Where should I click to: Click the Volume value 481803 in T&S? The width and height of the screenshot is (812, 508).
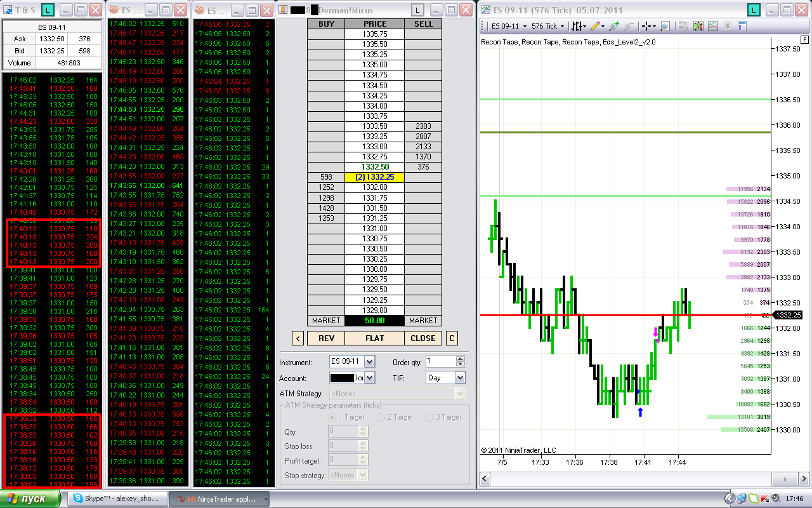coord(68,63)
